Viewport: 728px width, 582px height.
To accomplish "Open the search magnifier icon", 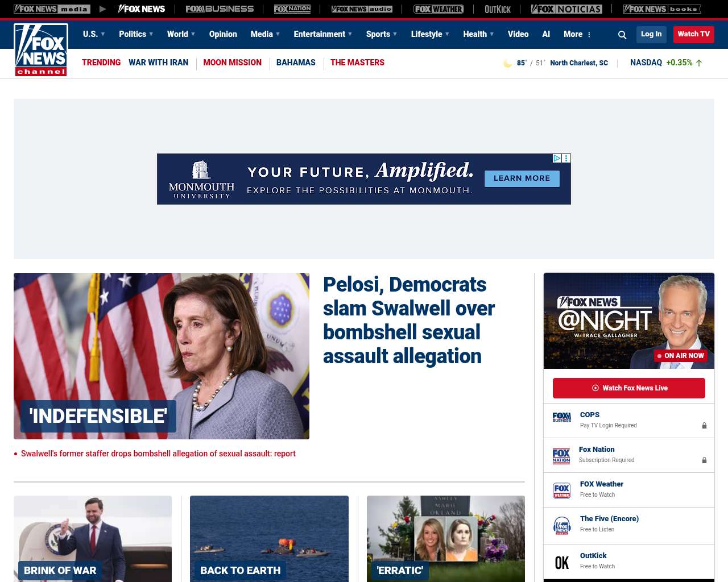I will pos(622,35).
